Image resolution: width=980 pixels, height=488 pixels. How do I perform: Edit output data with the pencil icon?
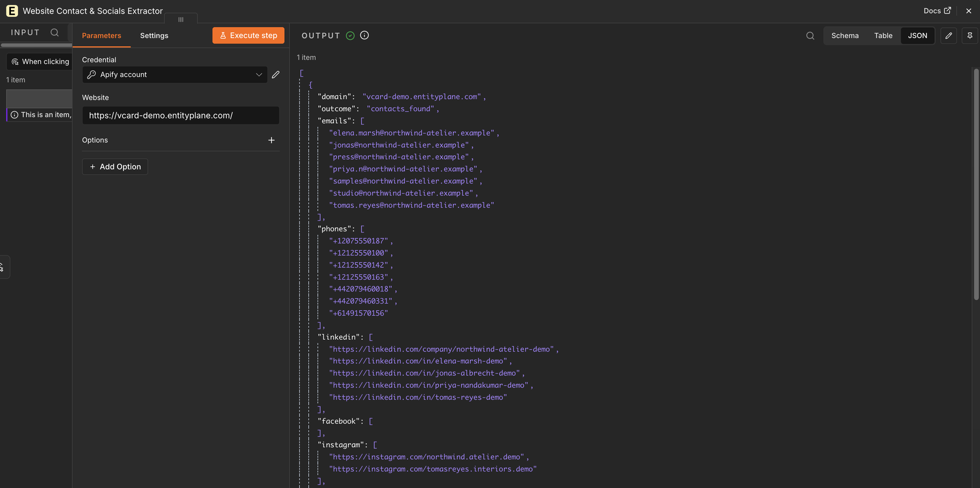pyautogui.click(x=948, y=36)
